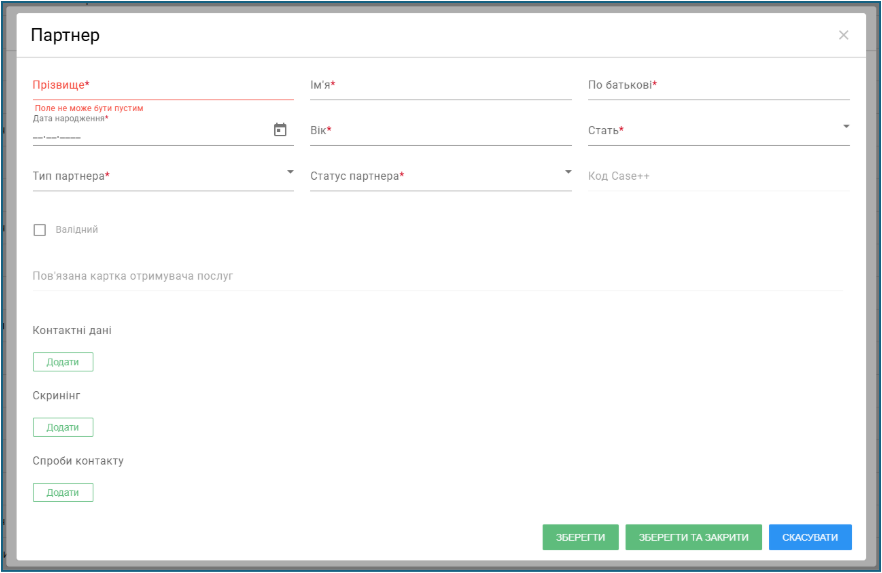
Task: Add an entry under Спроби контакту
Action: [63, 493]
